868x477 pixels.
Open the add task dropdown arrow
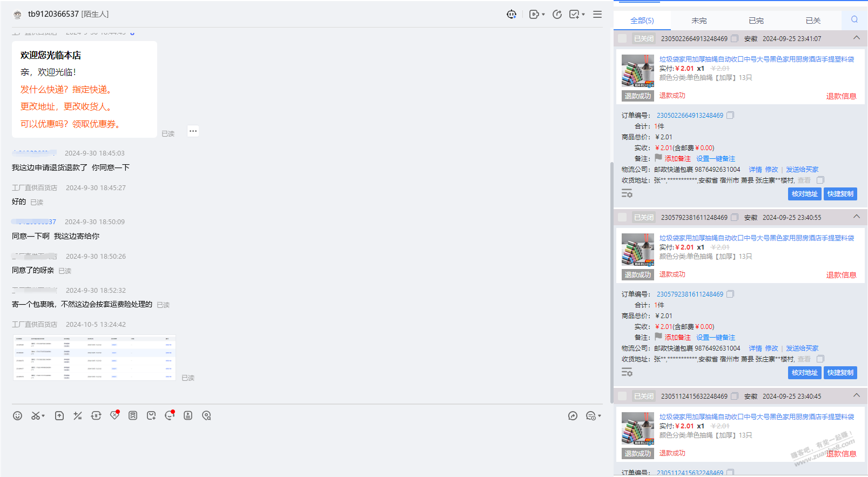click(583, 15)
